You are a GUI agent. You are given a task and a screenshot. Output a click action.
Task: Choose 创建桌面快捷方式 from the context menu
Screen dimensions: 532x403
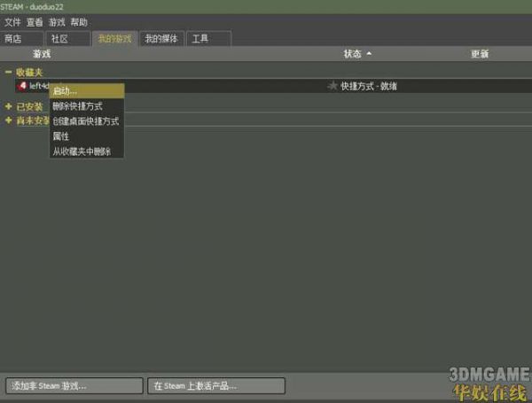click(87, 121)
